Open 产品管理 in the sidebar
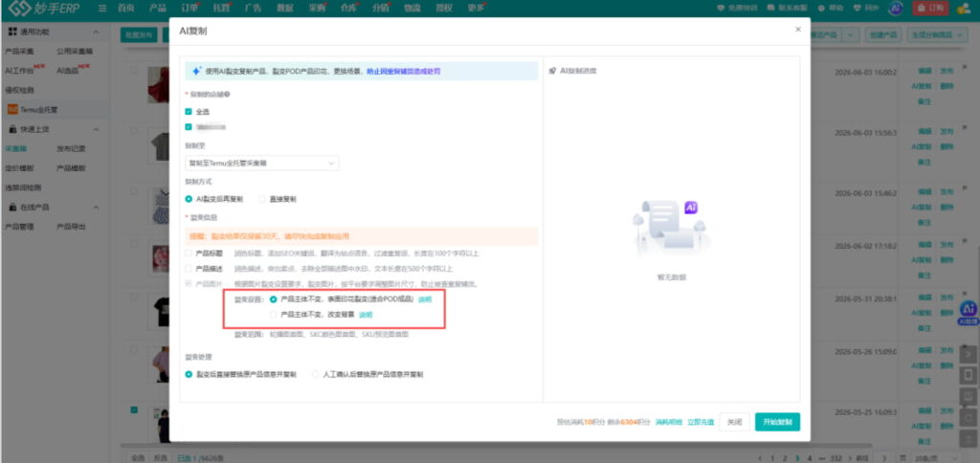This screenshot has width=980, height=463. [19, 226]
